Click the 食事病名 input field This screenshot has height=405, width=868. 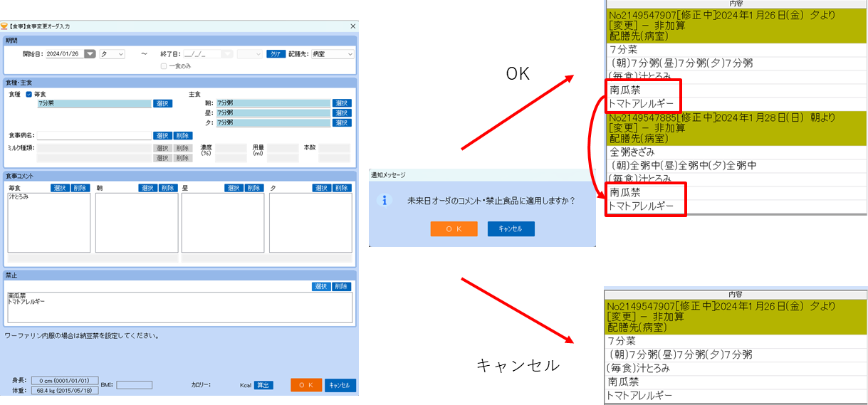coord(94,135)
